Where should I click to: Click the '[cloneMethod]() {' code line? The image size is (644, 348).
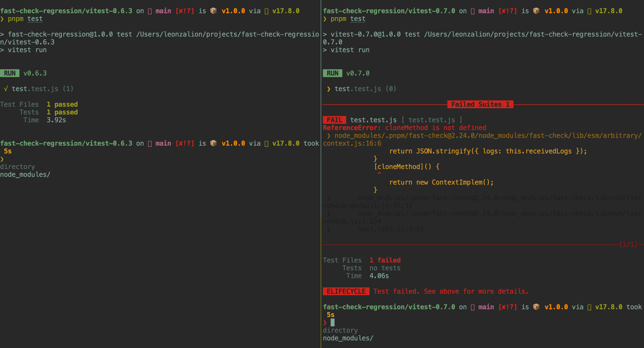(x=406, y=166)
